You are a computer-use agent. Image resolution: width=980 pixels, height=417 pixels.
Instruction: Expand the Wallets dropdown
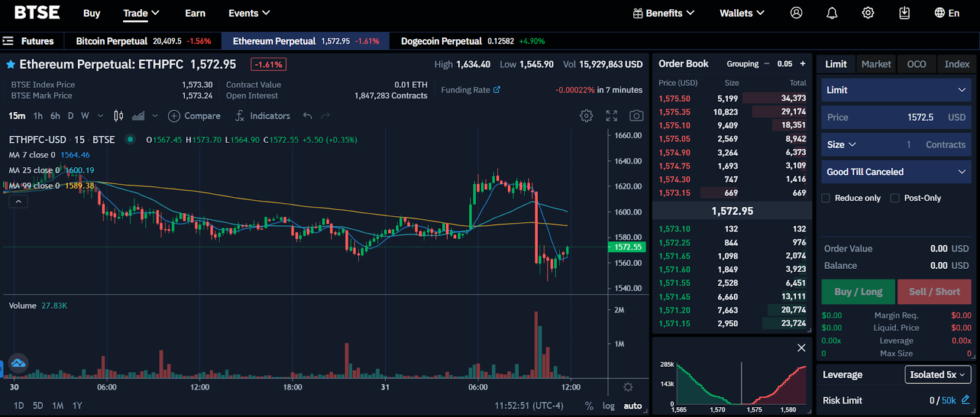click(x=742, y=13)
